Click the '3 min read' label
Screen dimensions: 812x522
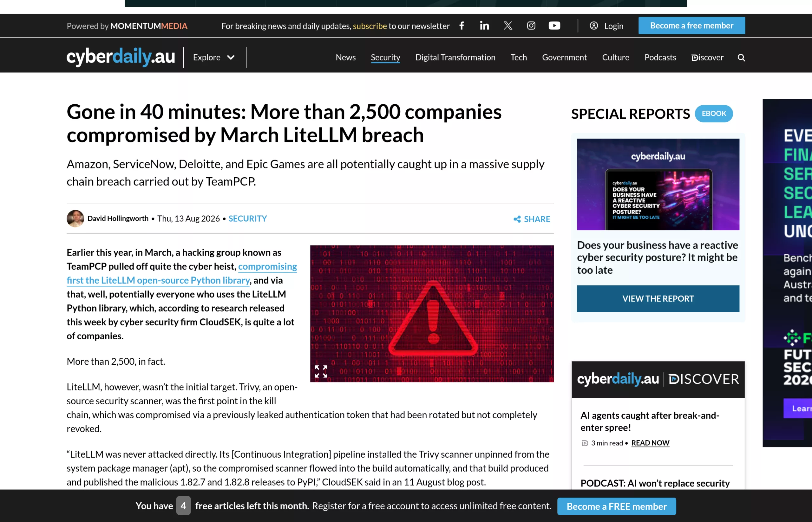pos(606,443)
